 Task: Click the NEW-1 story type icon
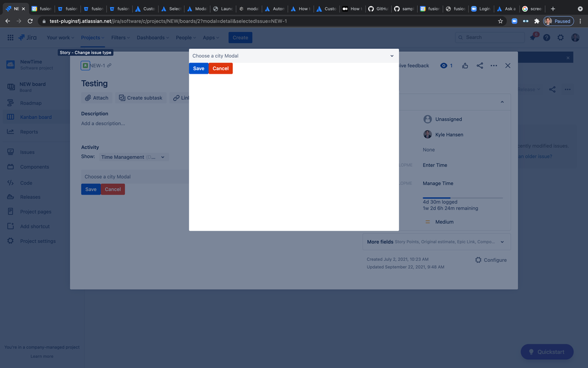85,65
